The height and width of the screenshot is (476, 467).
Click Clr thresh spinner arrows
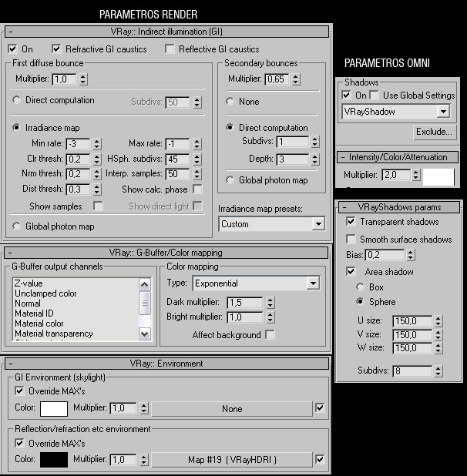(x=96, y=159)
